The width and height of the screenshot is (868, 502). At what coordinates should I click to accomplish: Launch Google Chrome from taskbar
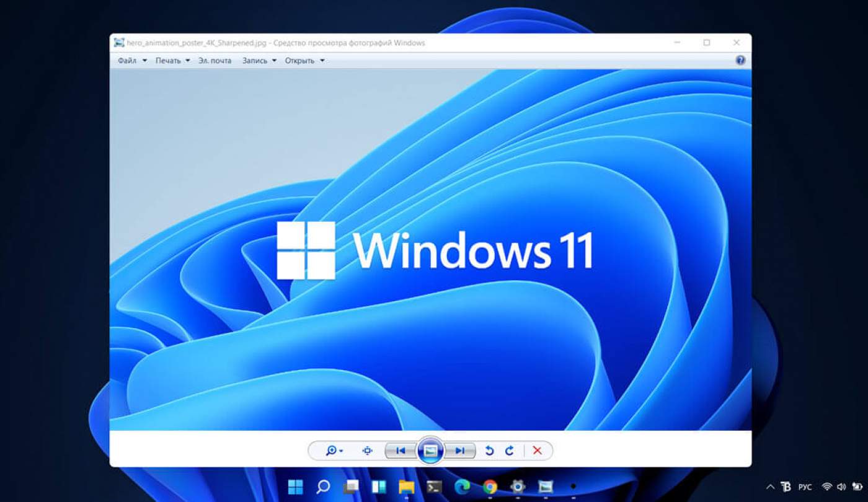pyautogui.click(x=490, y=487)
